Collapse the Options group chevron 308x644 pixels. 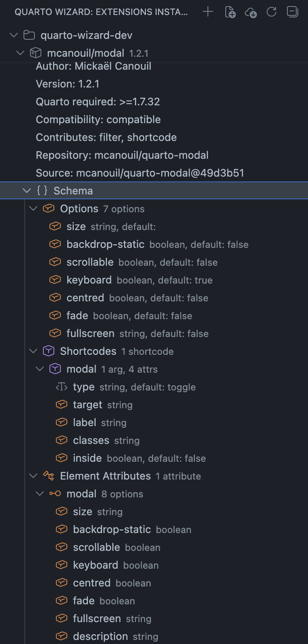(x=33, y=208)
